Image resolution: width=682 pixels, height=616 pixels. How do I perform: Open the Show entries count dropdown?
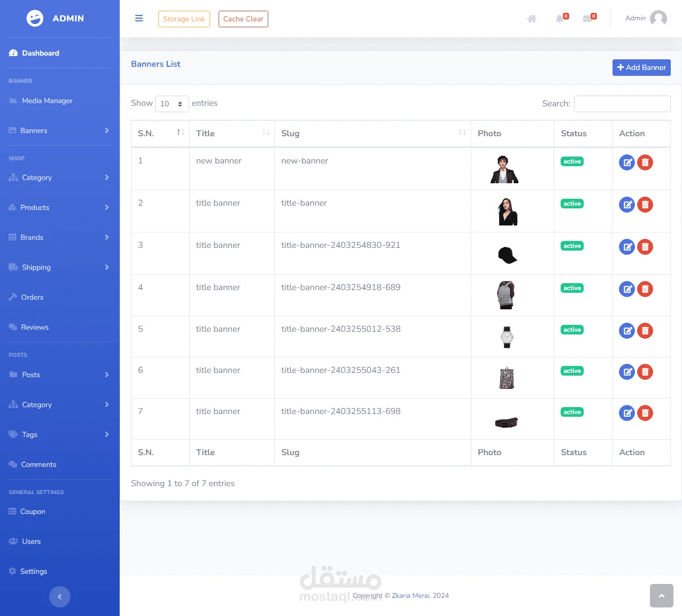click(172, 104)
